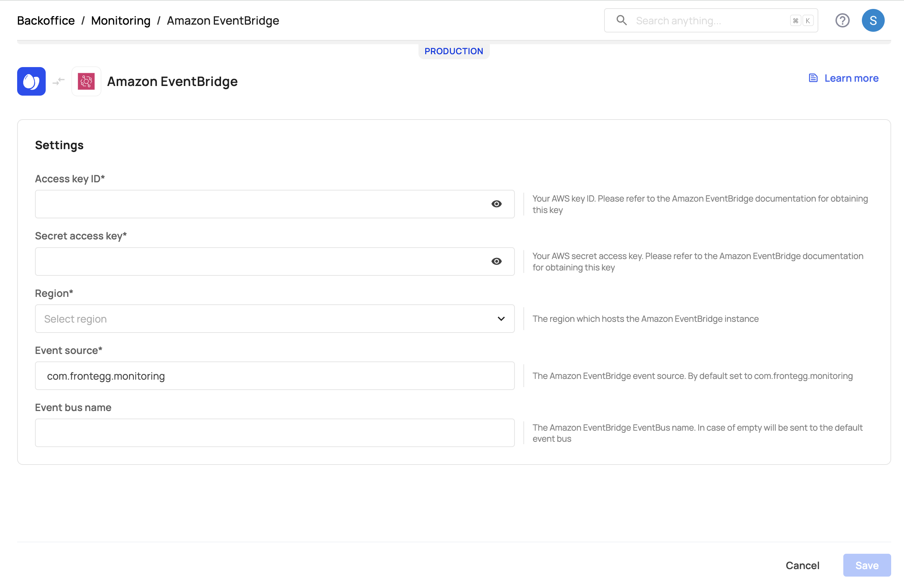Open the user avatar S menu

coord(873,20)
